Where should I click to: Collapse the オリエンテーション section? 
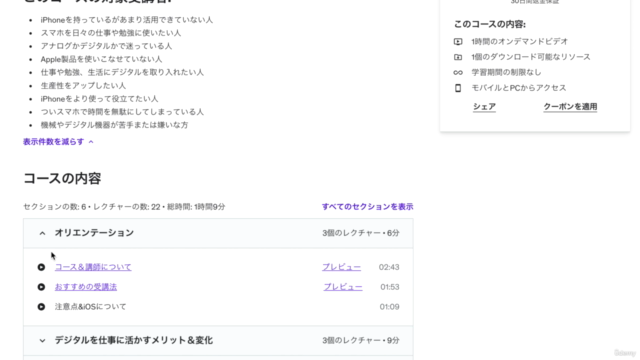[x=42, y=233]
